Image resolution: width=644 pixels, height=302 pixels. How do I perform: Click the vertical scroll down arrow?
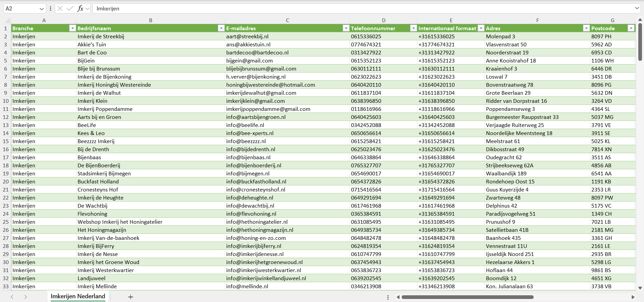(640, 288)
